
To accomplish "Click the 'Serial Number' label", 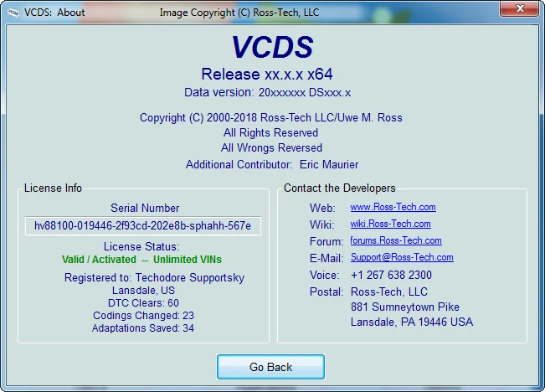I will click(145, 208).
